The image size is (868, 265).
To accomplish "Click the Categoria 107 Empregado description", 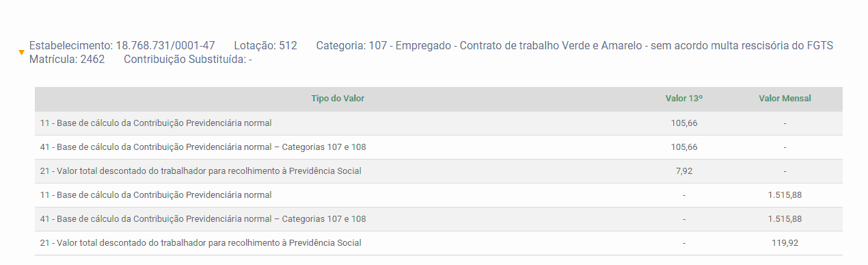I will pos(575,46).
